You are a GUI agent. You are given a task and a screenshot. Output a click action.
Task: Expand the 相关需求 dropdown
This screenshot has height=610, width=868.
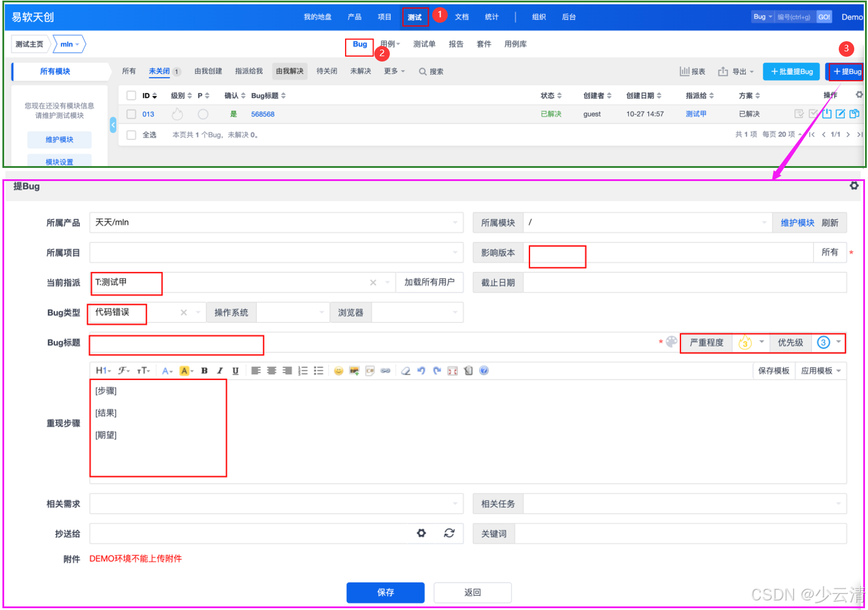click(x=276, y=504)
